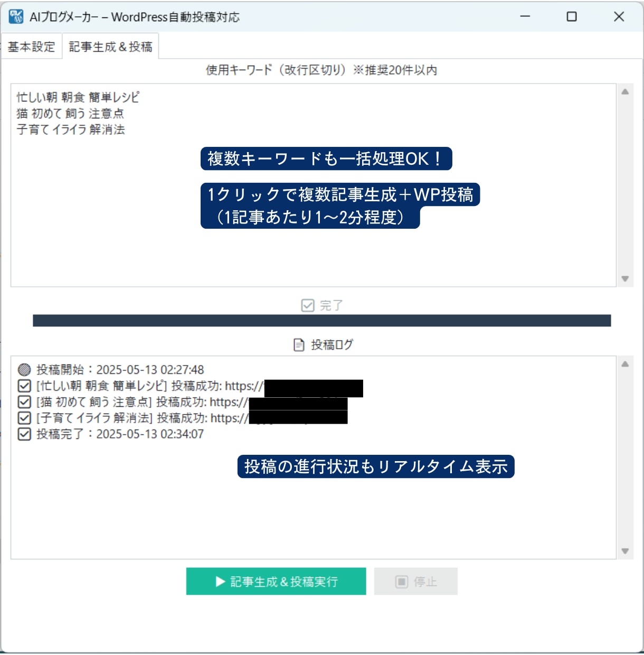Click the check icon beside 子育て イライラ log entry
This screenshot has width=644, height=655.
pyautogui.click(x=24, y=418)
